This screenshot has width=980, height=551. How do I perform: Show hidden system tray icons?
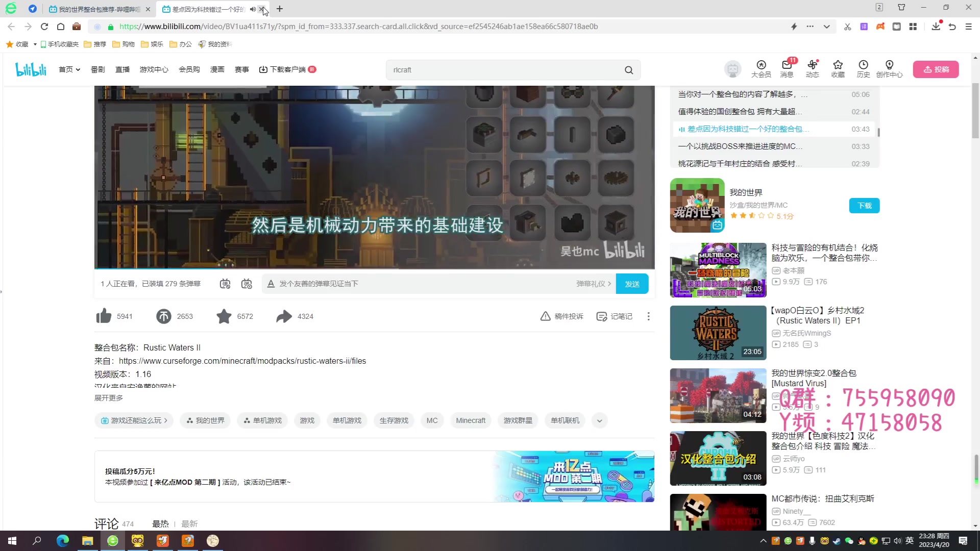point(763,541)
